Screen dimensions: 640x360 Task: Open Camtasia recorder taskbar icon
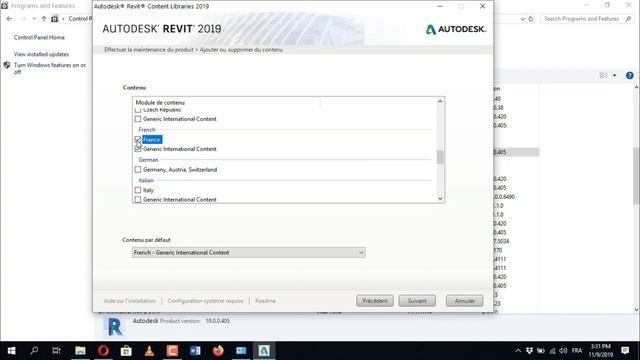(172, 351)
